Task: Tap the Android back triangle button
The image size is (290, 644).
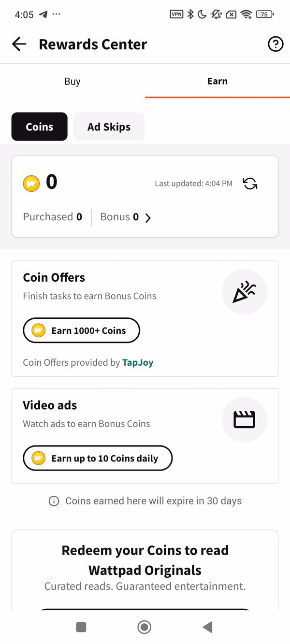Action: (208, 627)
